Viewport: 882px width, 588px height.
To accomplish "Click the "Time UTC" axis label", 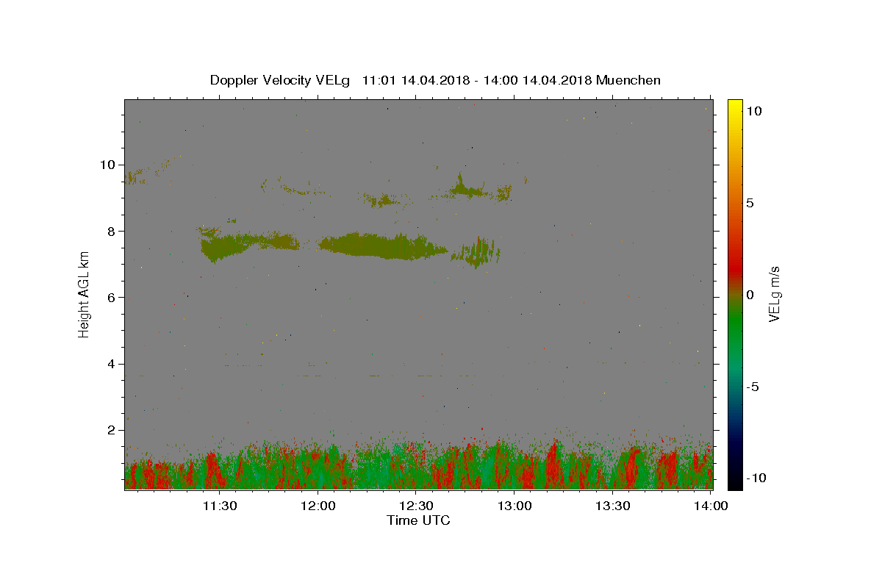I will coord(418,520).
